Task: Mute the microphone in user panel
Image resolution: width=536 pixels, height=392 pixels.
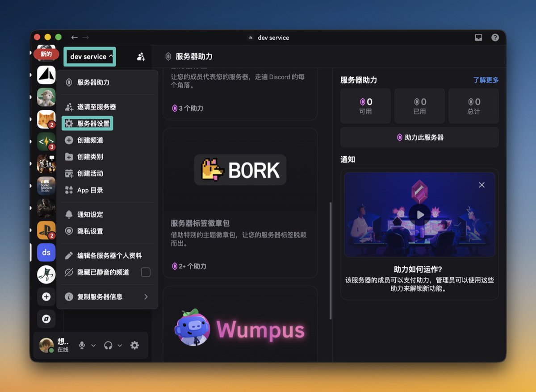Action: click(82, 345)
